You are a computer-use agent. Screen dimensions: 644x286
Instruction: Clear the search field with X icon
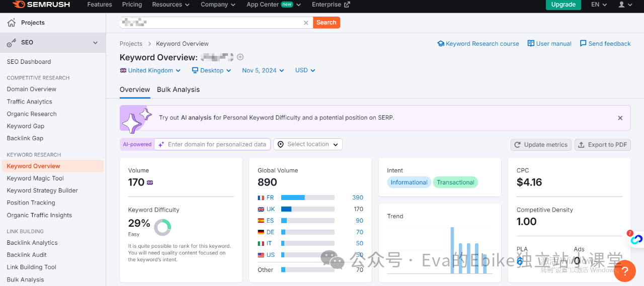click(x=306, y=23)
